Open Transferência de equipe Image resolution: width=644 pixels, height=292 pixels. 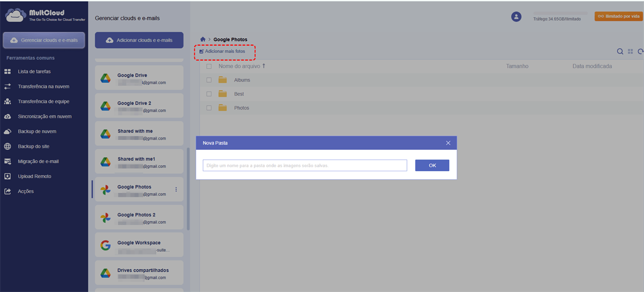coord(43,101)
